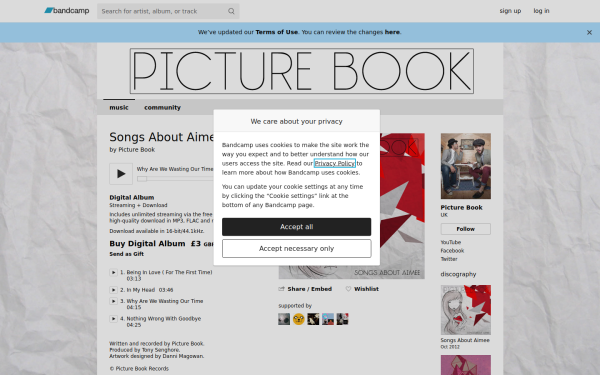Click the Bandcamp logo
The width and height of the screenshot is (600, 375).
point(67,11)
